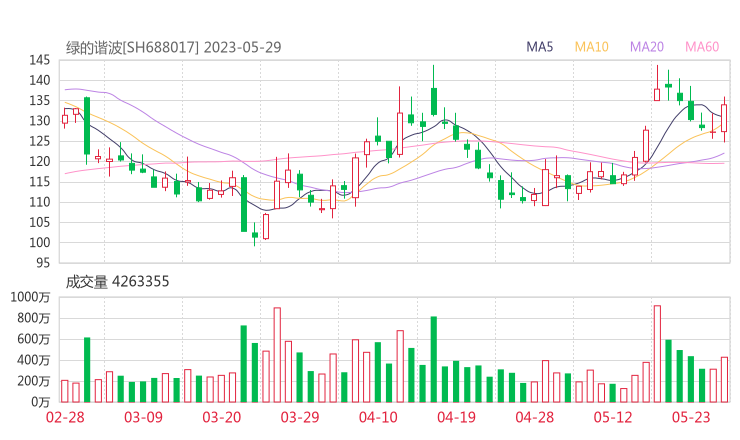Click the 95 price axis label
The height and width of the screenshot is (440, 740).
click(43, 263)
